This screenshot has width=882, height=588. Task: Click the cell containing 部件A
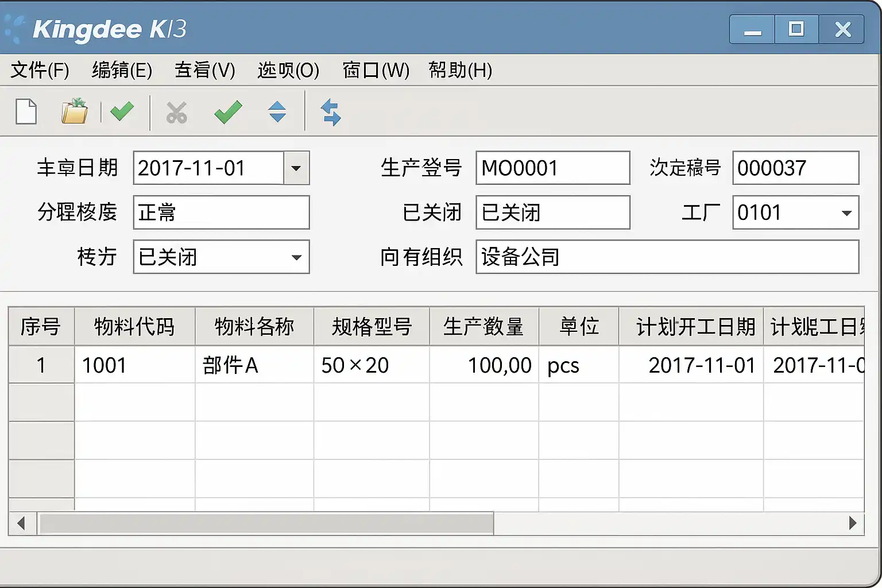pyautogui.click(x=254, y=365)
